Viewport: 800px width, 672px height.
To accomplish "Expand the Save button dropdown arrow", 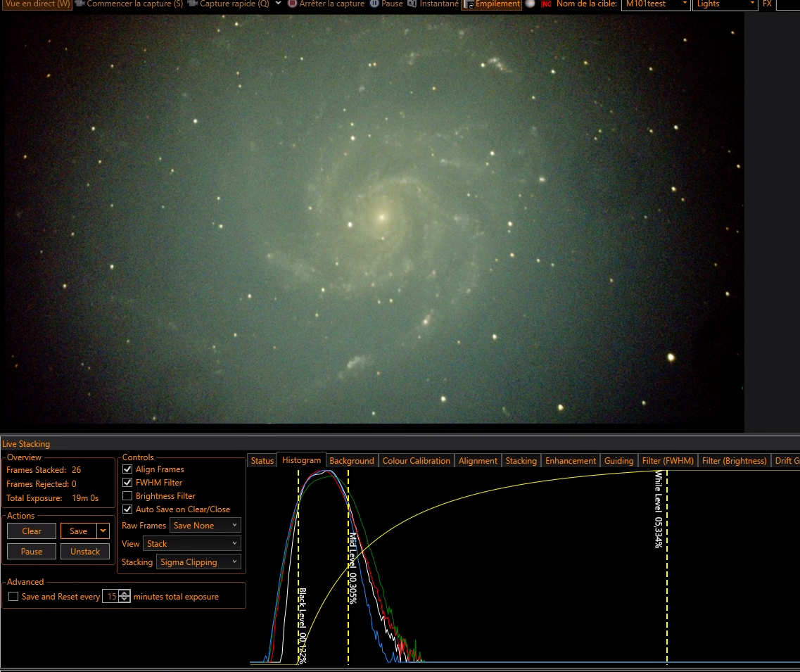I will (x=103, y=531).
